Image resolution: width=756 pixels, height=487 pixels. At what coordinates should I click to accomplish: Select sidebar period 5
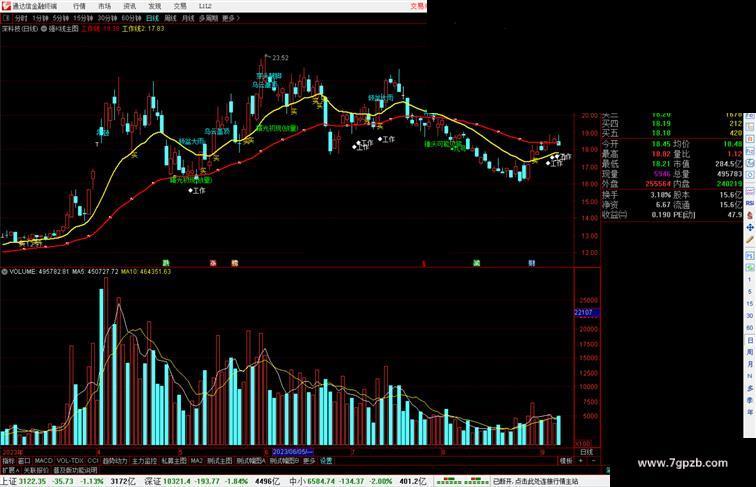pos(750,292)
